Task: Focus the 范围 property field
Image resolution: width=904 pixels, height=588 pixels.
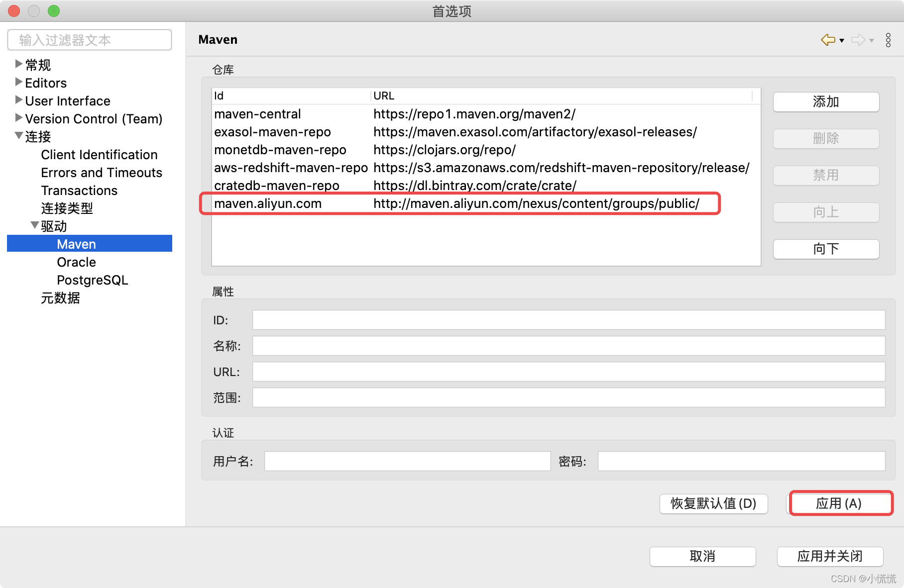Action: [568, 397]
